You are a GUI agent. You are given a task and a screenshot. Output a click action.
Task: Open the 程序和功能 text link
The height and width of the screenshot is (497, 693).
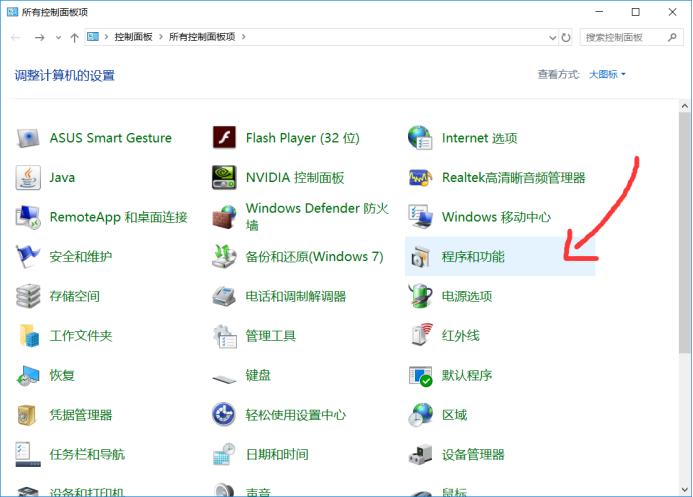[473, 257]
